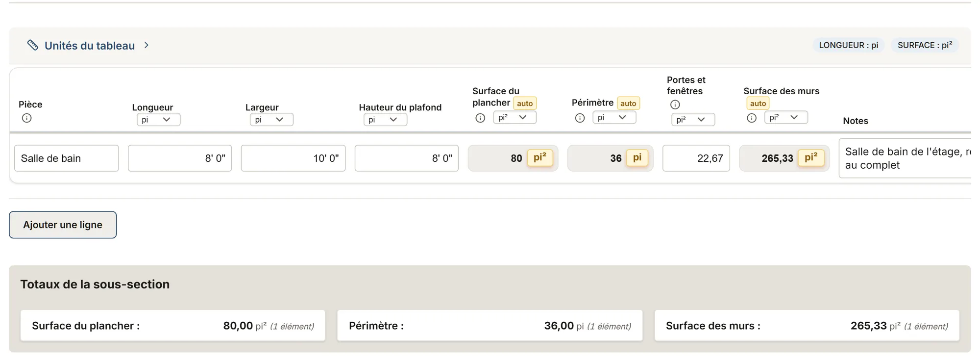The image size is (980, 361).
Task: Expand the Unités du tableau chevron
Action: tap(147, 45)
